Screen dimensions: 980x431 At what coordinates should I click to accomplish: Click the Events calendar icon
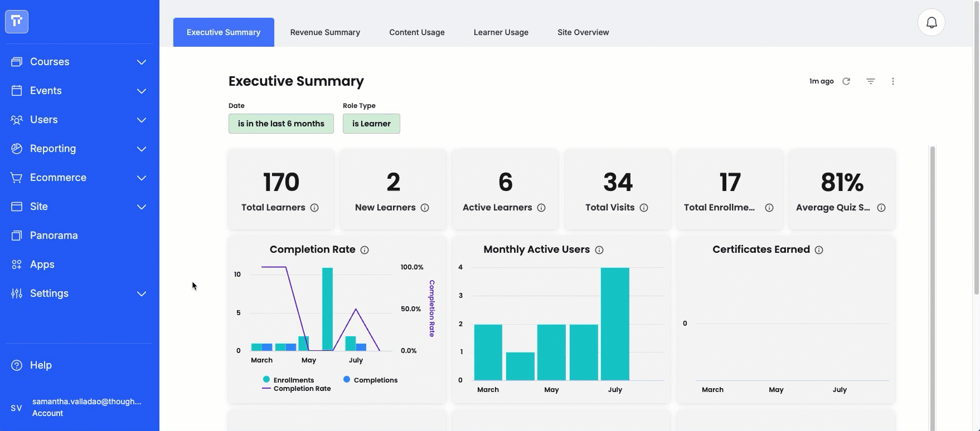17,91
